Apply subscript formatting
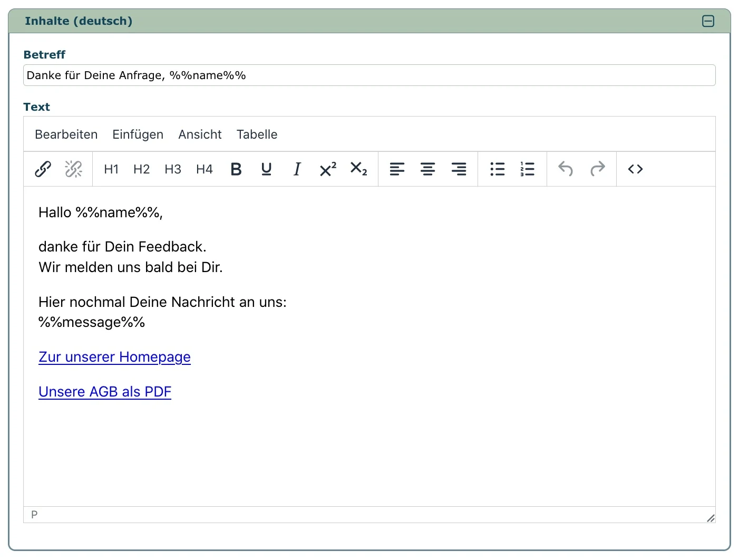Screen dimensions: 739x560 (358, 169)
